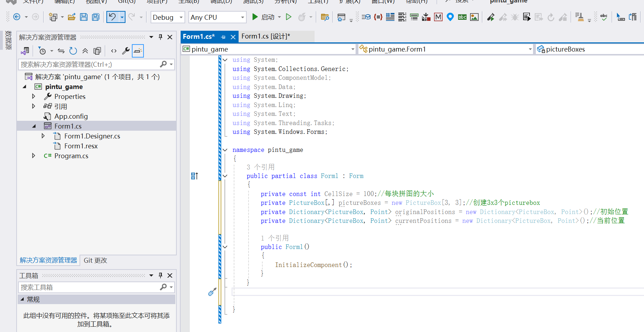The image size is (644, 332).
Task: Open file with the folder icon
Action: click(72, 17)
